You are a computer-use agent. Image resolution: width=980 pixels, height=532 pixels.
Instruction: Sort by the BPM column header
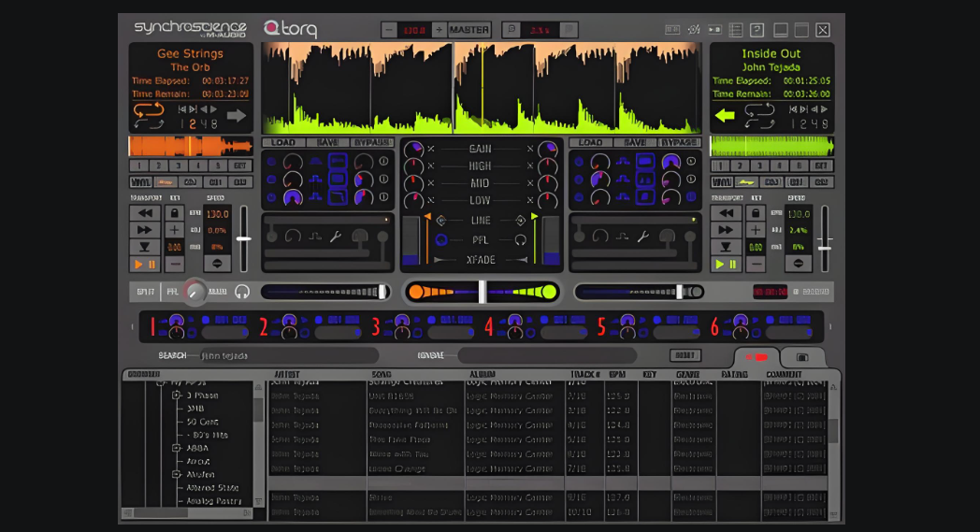tap(617, 375)
